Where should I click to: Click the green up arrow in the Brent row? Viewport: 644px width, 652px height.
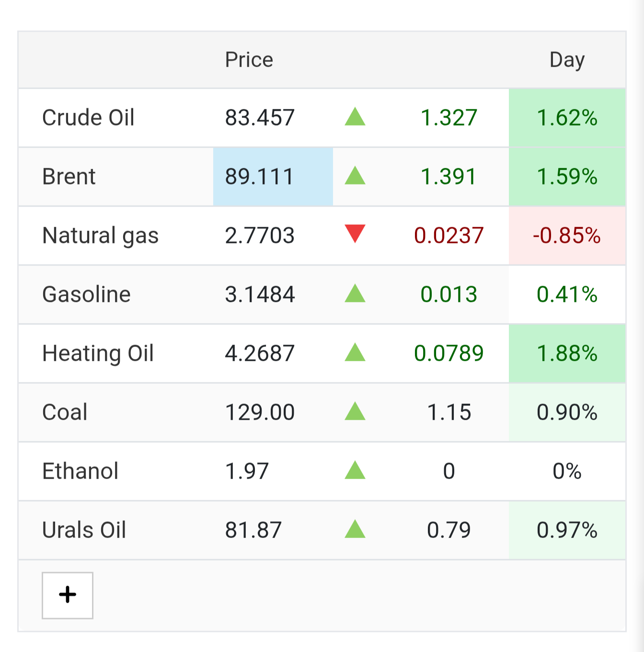click(x=355, y=176)
